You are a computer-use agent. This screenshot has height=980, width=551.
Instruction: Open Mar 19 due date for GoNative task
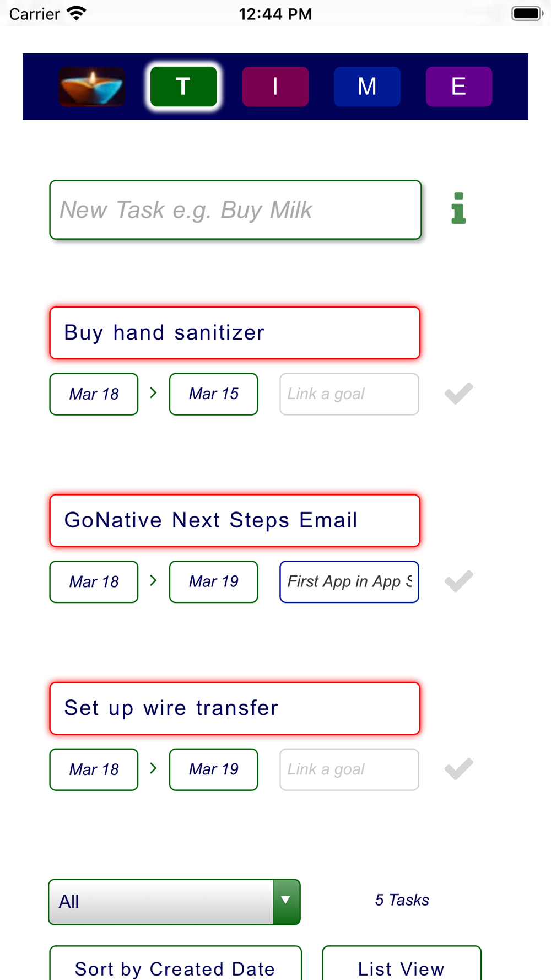tap(214, 581)
